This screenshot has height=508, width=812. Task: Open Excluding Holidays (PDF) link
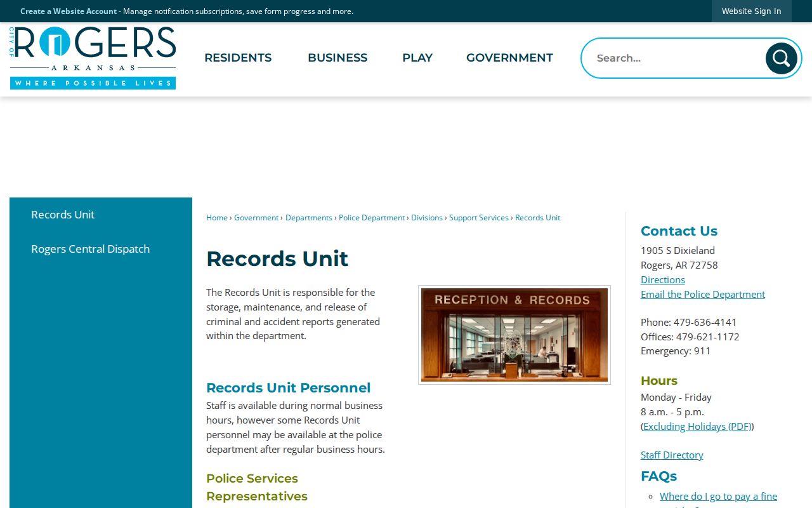697,426
